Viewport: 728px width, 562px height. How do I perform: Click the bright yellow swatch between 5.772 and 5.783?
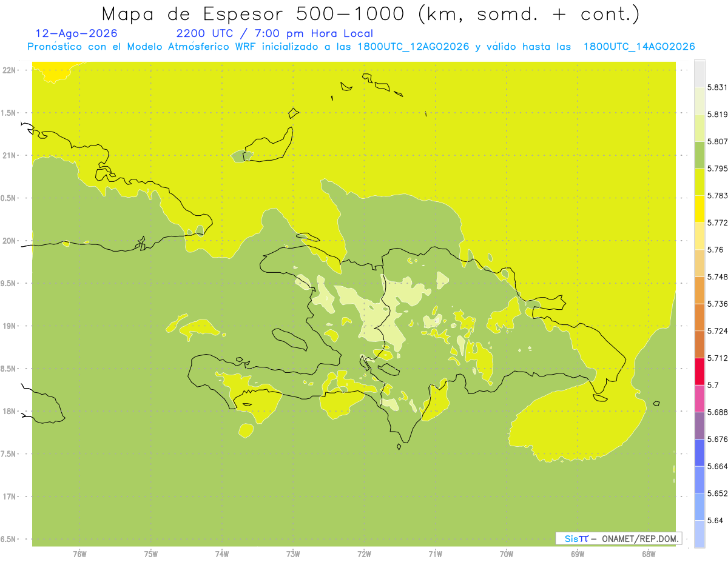[699, 209]
